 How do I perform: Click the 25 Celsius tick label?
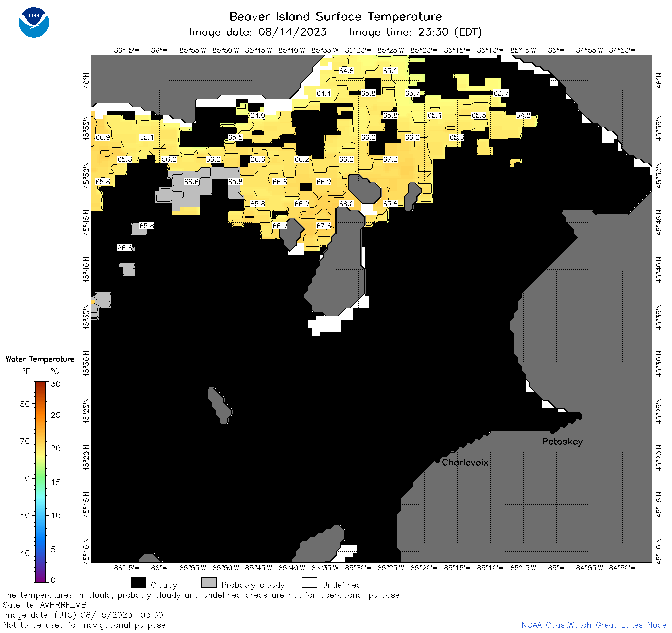tap(56, 415)
